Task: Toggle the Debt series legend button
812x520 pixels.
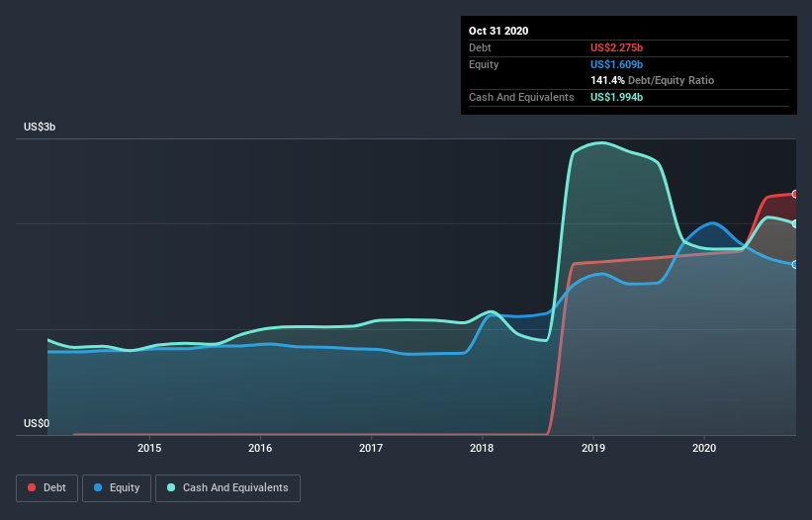Action: [x=46, y=488]
